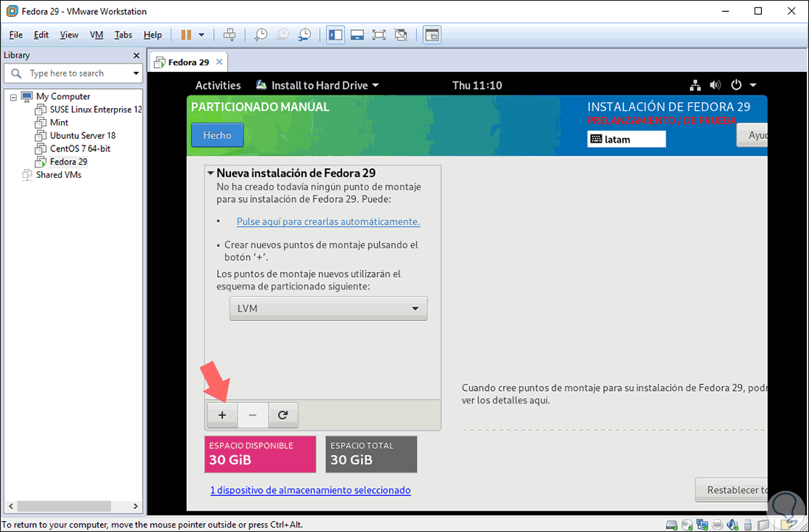Image resolution: width=809 pixels, height=532 pixels.
Task: Open the VM menu
Action: coord(96,35)
